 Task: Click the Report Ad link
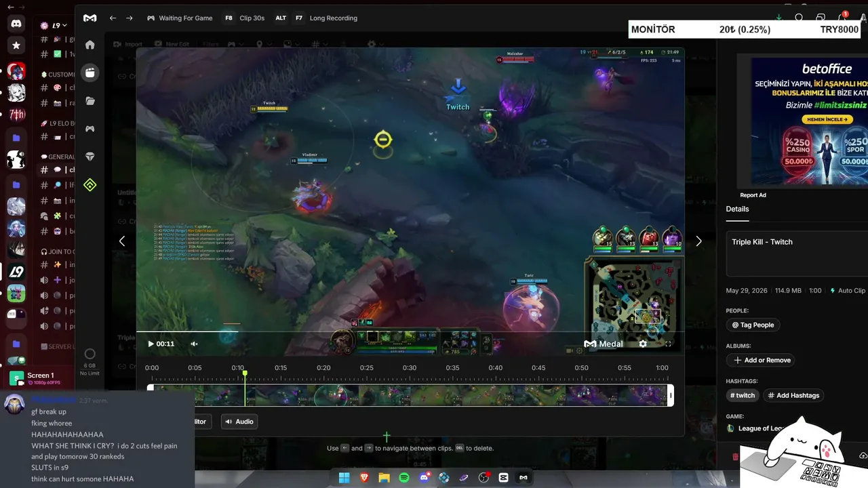(753, 195)
